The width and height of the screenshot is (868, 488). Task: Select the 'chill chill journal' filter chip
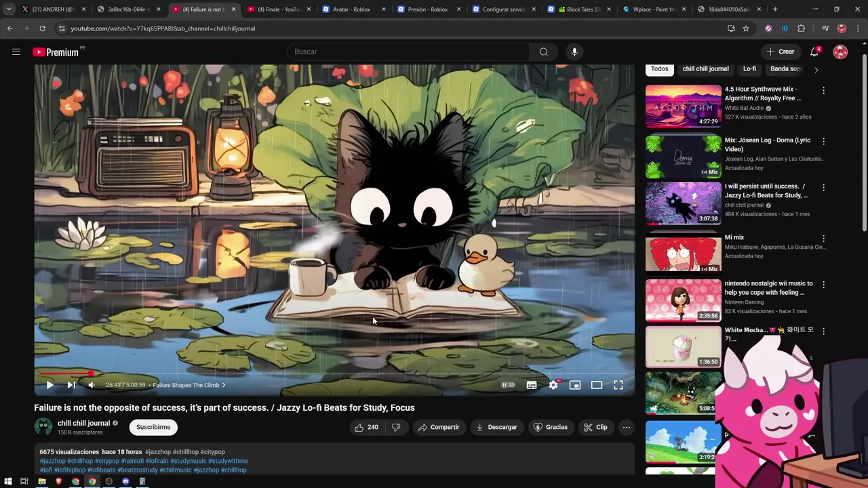click(x=705, y=68)
